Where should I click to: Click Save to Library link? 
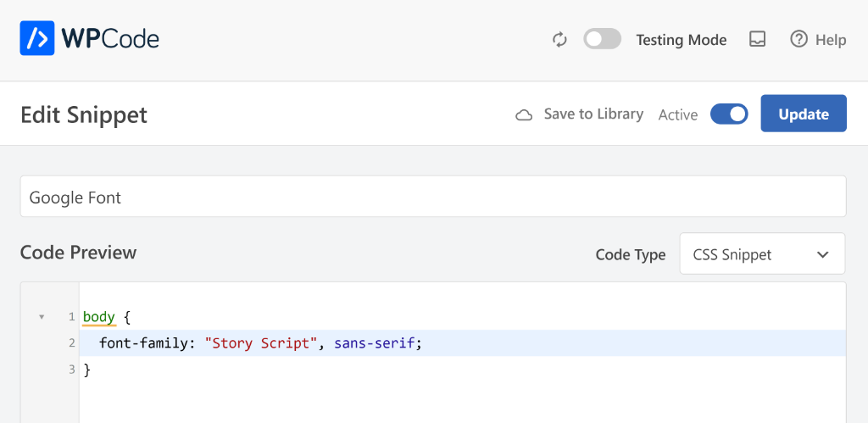pos(593,114)
